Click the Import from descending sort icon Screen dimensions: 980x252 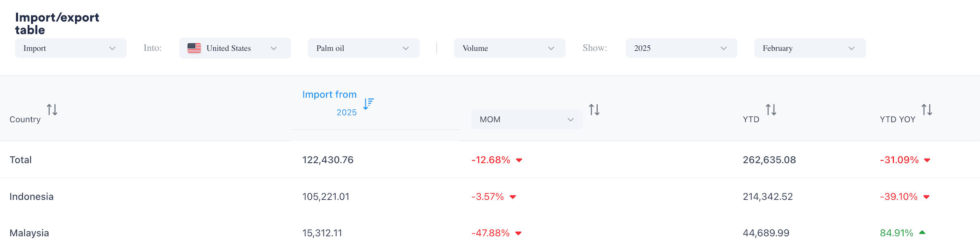tap(368, 104)
